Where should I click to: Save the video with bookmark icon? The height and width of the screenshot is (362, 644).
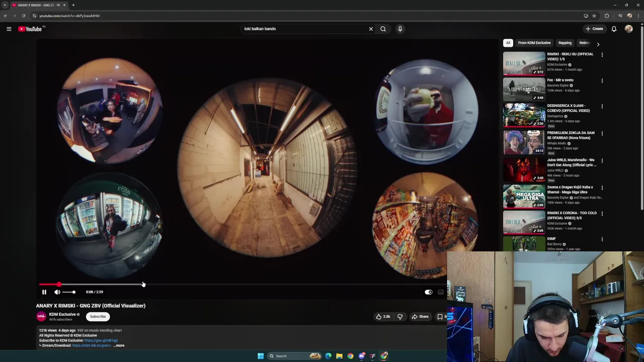441,317
